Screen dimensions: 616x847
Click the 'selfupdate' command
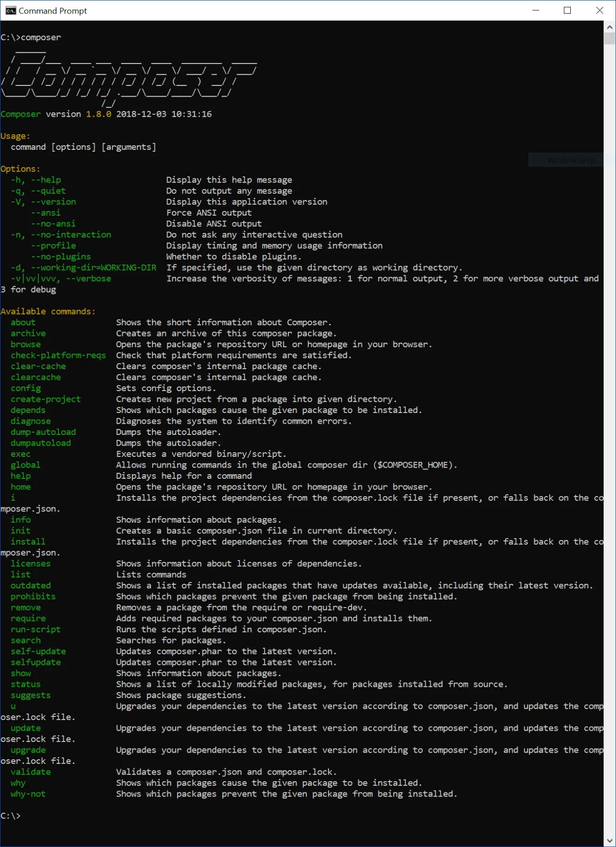click(36, 662)
